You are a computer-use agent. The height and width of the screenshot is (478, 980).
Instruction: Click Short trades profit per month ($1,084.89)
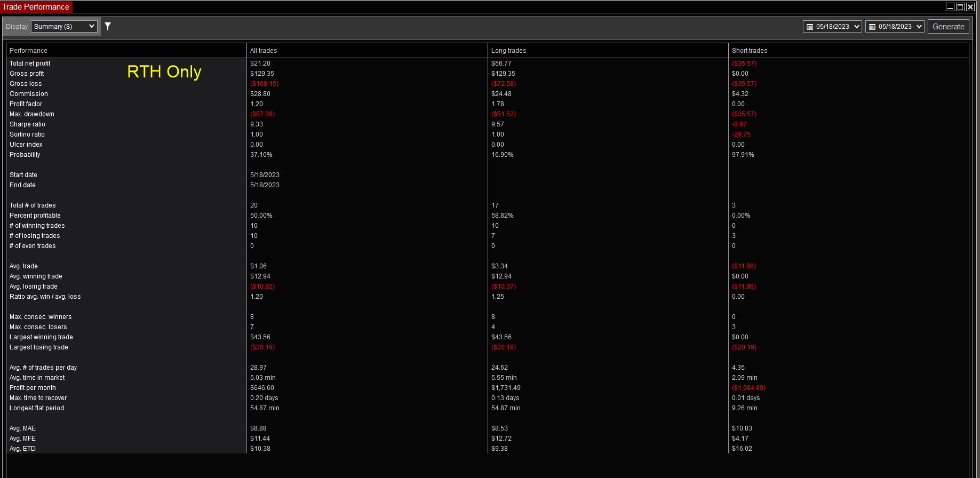click(748, 388)
